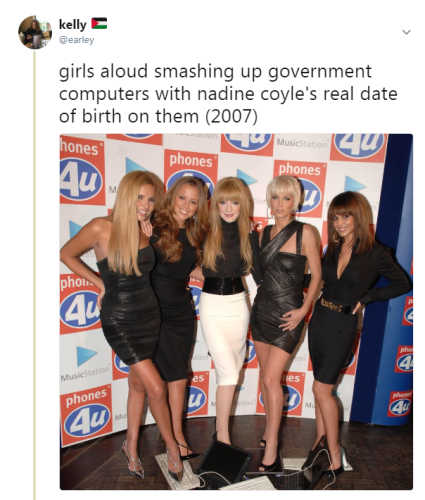The height and width of the screenshot is (500, 425).
Task: Click the vertical thread line under avatar
Action: tap(34, 275)
